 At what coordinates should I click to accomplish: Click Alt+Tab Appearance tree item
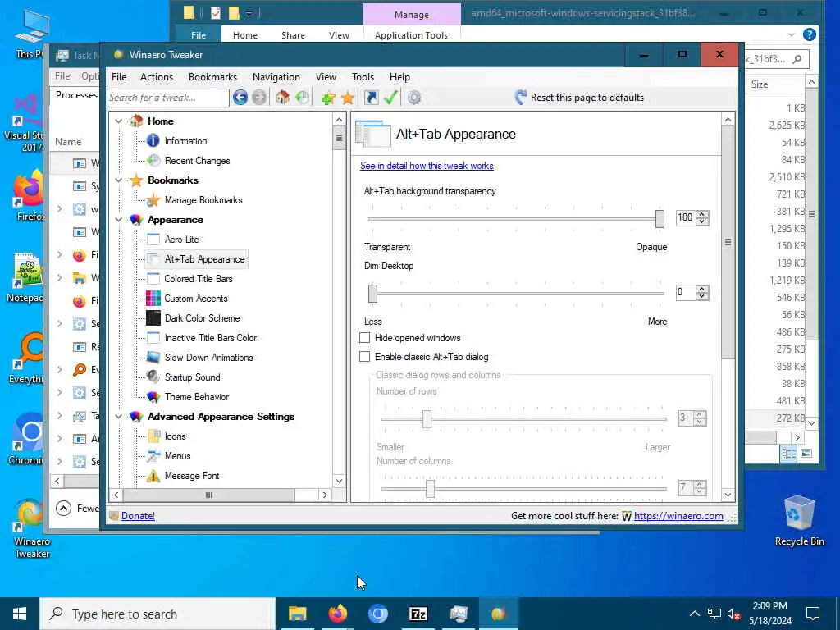pyautogui.click(x=204, y=259)
